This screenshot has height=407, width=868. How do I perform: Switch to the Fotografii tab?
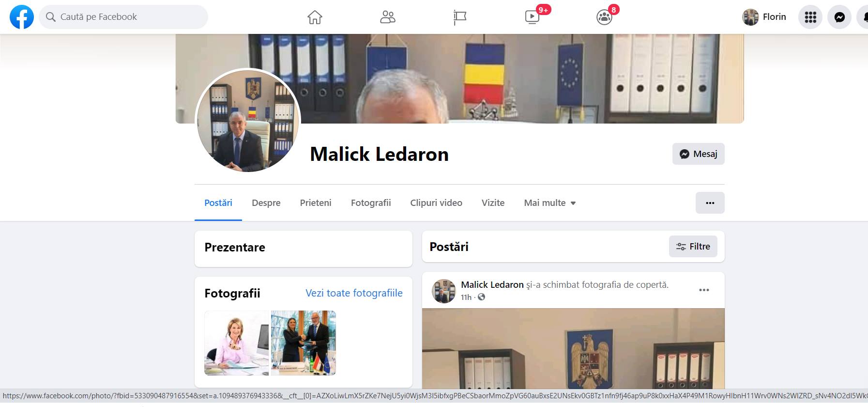(x=371, y=203)
